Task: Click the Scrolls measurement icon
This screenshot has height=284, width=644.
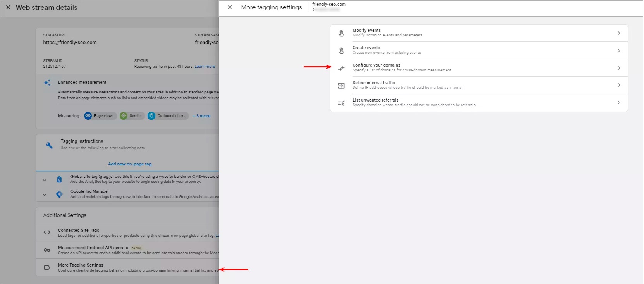Action: pyautogui.click(x=124, y=116)
